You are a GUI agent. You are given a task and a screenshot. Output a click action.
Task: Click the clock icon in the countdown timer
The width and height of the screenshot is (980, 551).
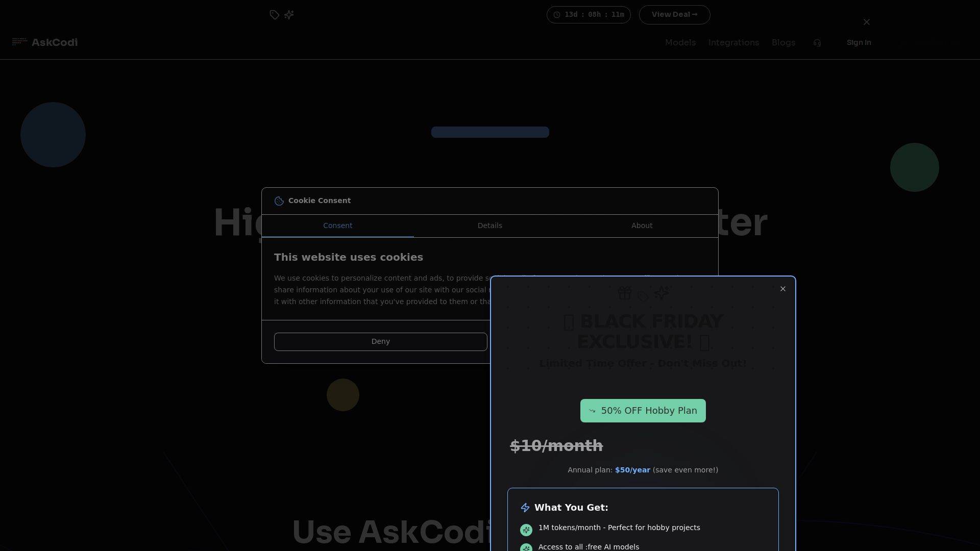point(556,15)
